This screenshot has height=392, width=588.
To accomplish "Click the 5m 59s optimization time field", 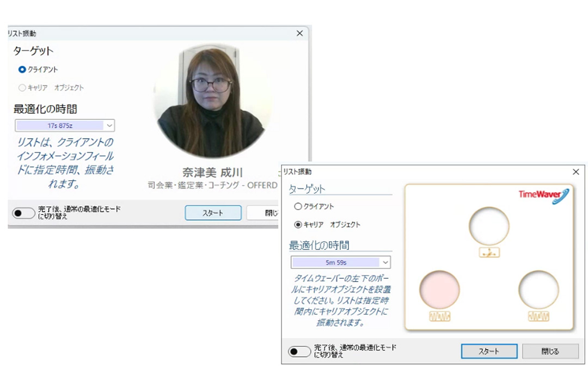I will point(336,262).
